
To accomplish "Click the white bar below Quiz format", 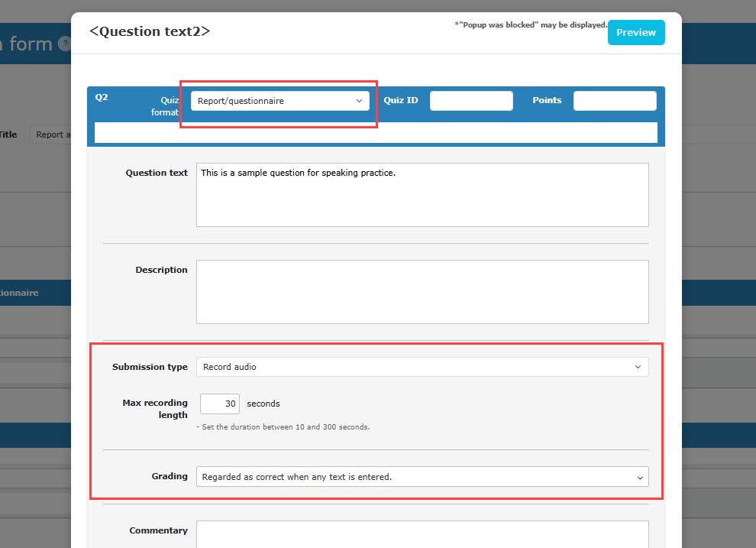I will (x=375, y=132).
